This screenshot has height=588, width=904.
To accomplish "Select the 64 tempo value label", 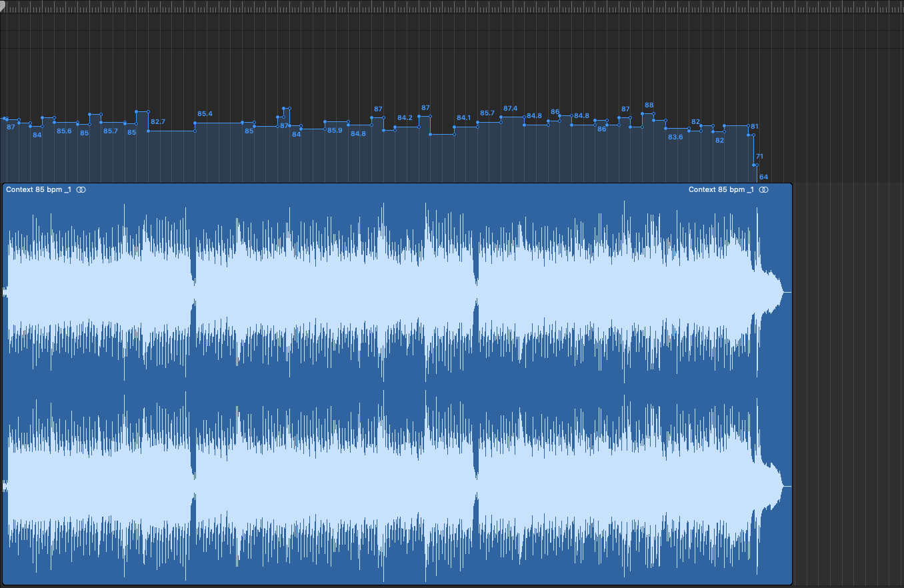I will [x=764, y=177].
